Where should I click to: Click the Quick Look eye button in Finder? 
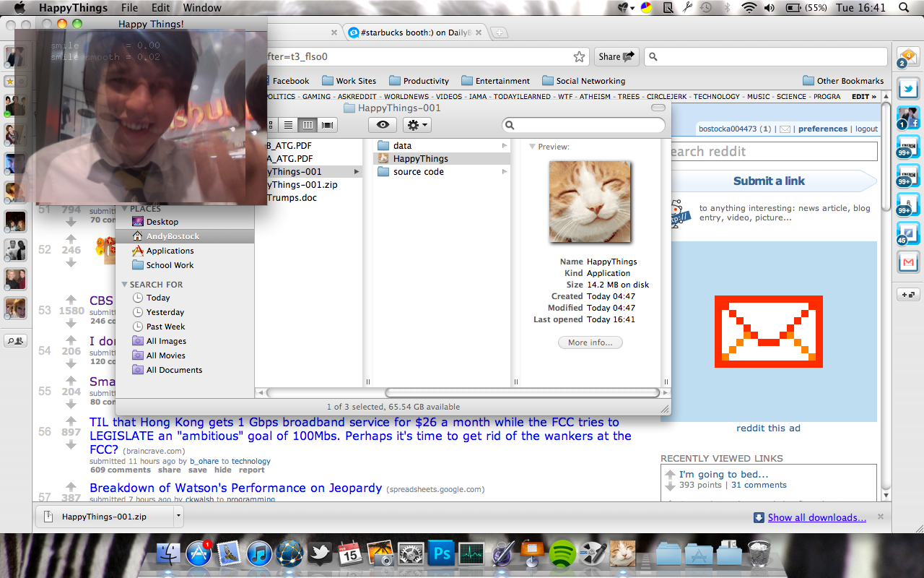(x=383, y=125)
